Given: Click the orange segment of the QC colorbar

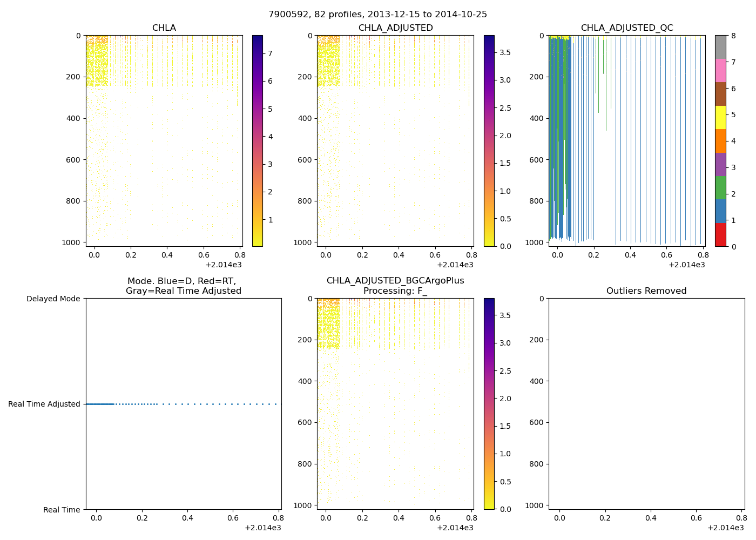Looking at the screenshot, I should click(x=720, y=141).
